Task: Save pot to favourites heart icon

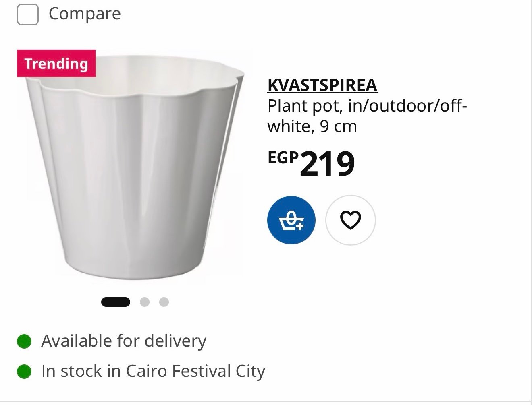Action: click(x=350, y=220)
